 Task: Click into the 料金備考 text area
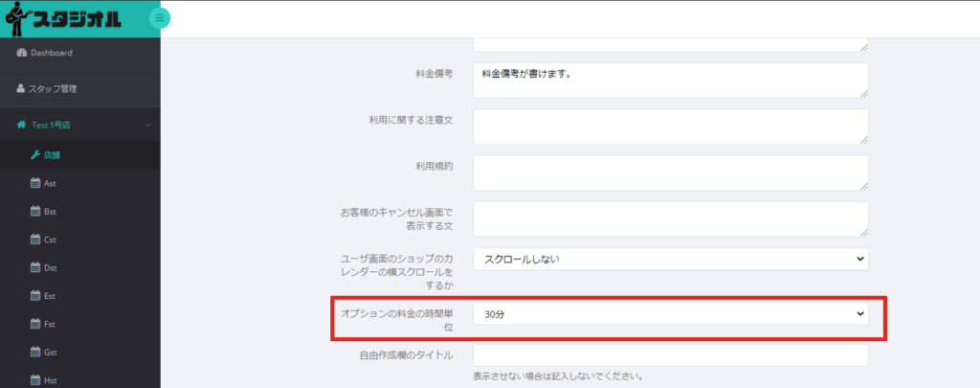coord(670,80)
